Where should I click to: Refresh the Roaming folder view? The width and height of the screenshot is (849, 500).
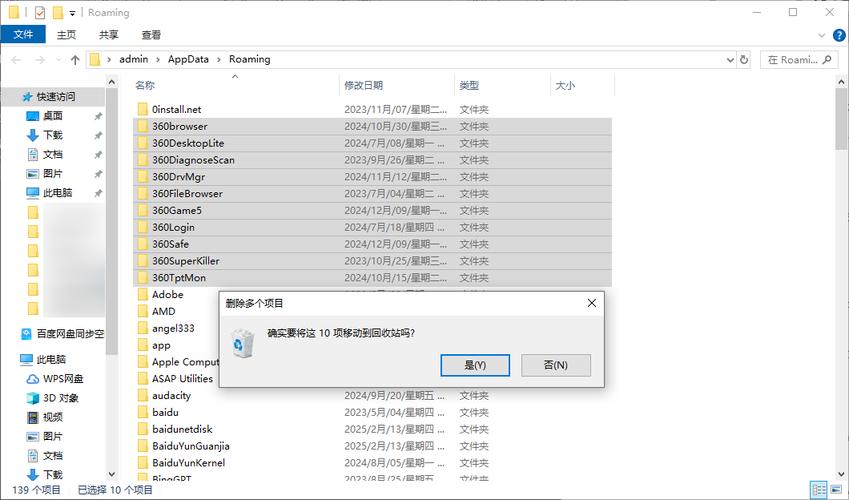(x=744, y=60)
